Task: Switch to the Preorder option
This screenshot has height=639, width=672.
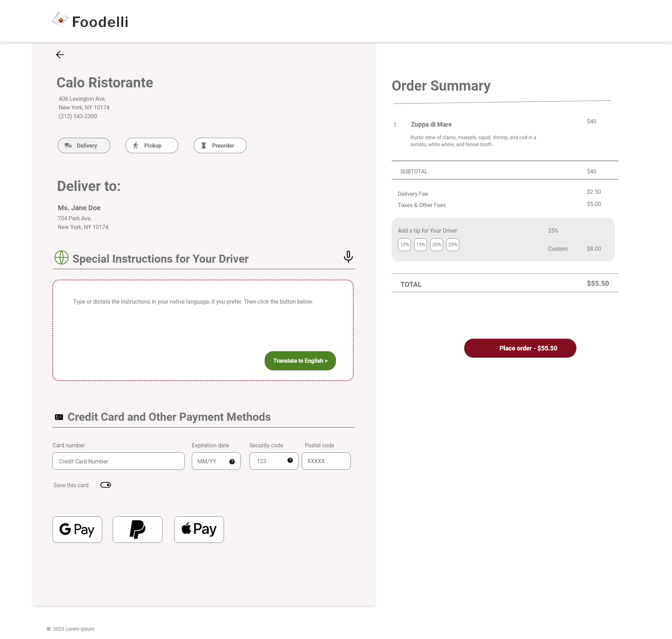Action: coord(220,145)
